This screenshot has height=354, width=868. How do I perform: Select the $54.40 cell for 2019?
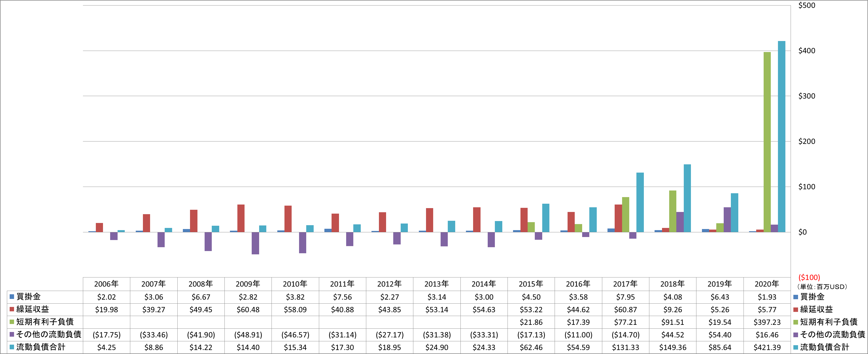click(720, 335)
